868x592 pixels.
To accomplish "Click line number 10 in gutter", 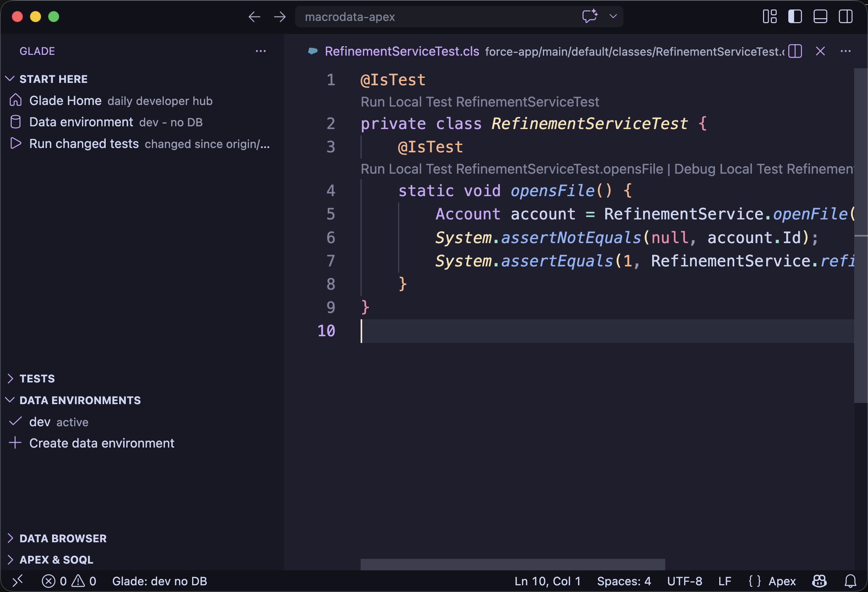I will (x=326, y=331).
